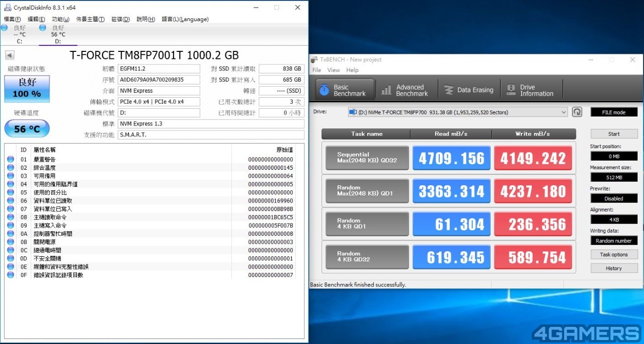Click the blue status orb for attribute 02

click(x=11, y=168)
